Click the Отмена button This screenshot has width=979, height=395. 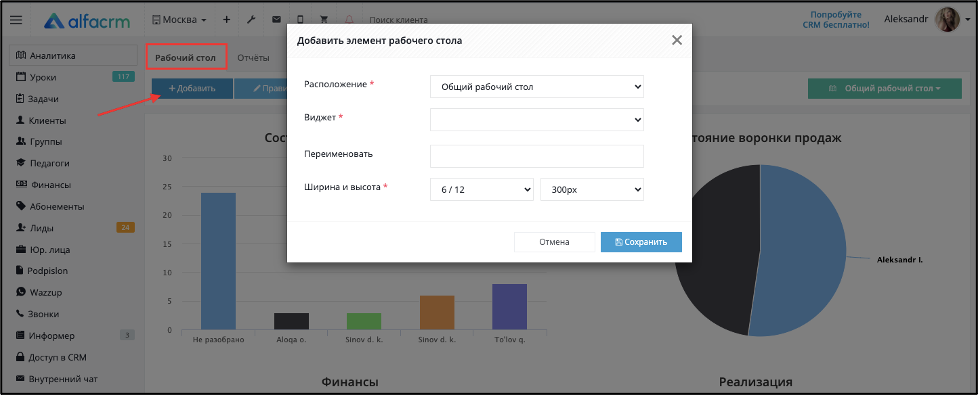coord(554,242)
